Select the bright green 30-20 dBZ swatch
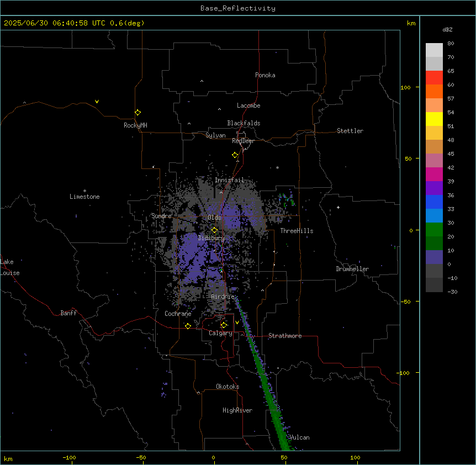This screenshot has height=465, width=476. pyautogui.click(x=434, y=230)
